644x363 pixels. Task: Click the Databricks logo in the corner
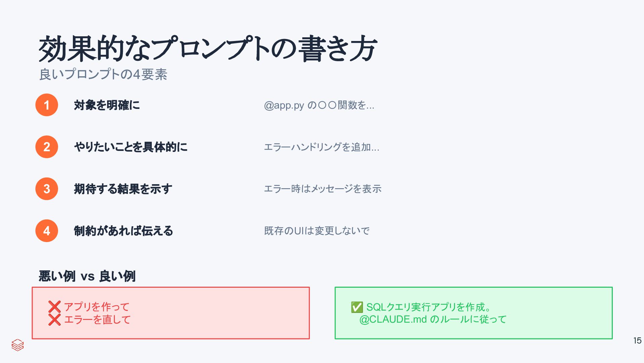pyautogui.click(x=17, y=345)
